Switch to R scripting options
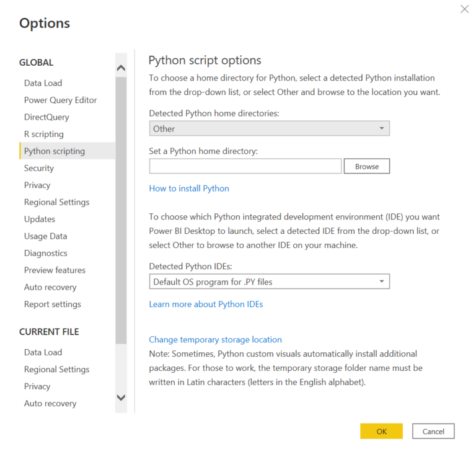This screenshot has height=454, width=476. pyautogui.click(x=44, y=135)
